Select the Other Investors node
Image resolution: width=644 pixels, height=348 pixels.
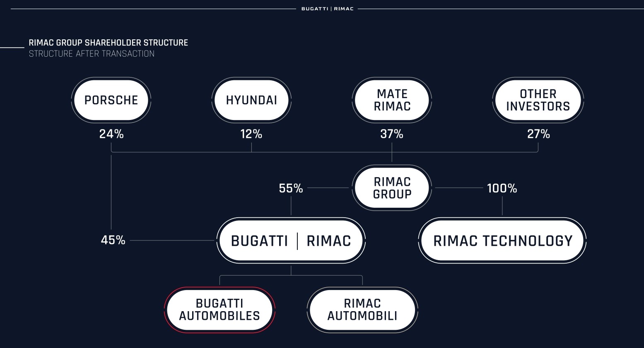click(x=538, y=100)
